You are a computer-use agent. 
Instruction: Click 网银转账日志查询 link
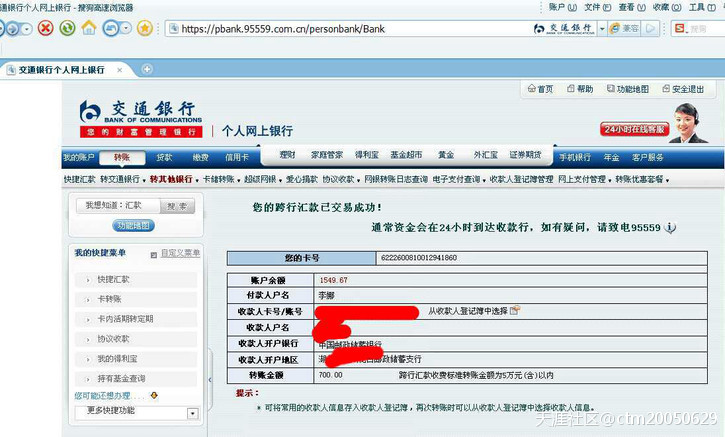tap(396, 179)
